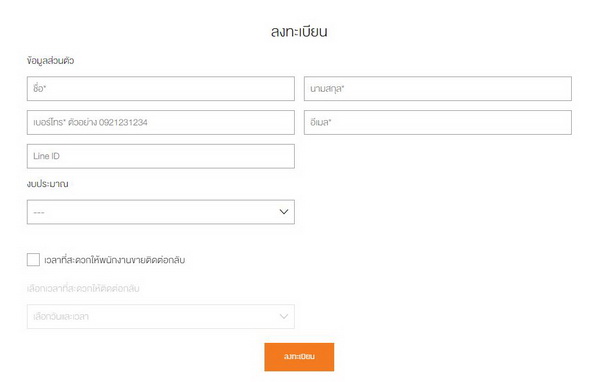
Task: Click the ชื่อ (first name) input field
Action: point(161,88)
